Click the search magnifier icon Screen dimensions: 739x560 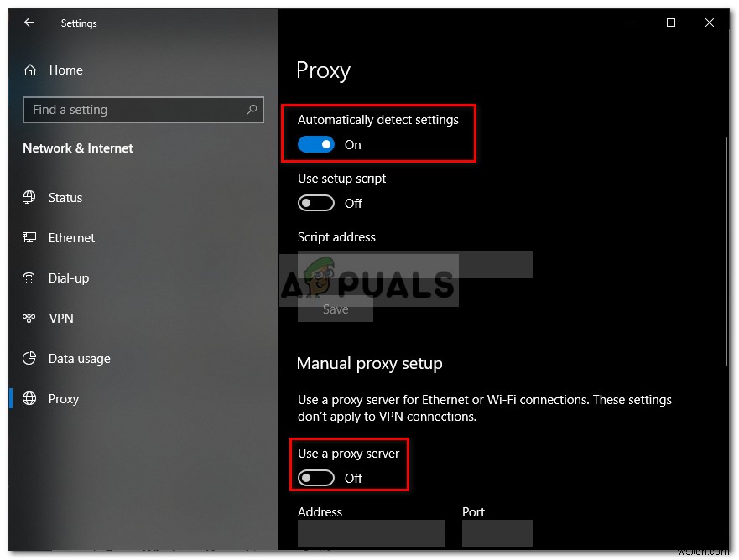coord(252,110)
